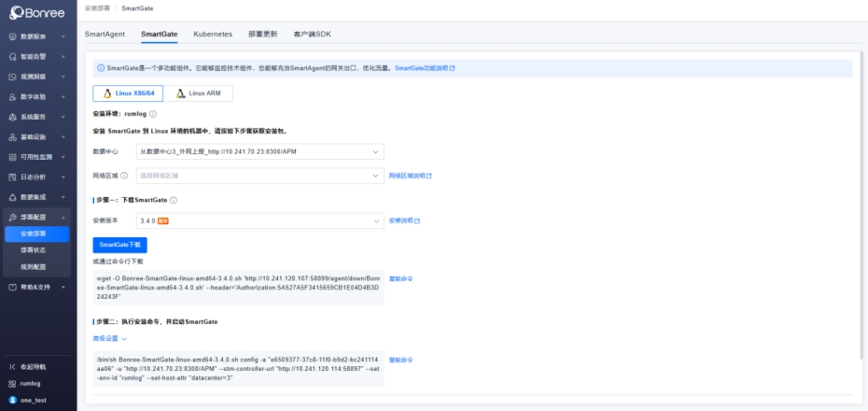This screenshot has height=411, width=868.
Task: Click the info icon beside 网络区域
Action: (x=124, y=175)
